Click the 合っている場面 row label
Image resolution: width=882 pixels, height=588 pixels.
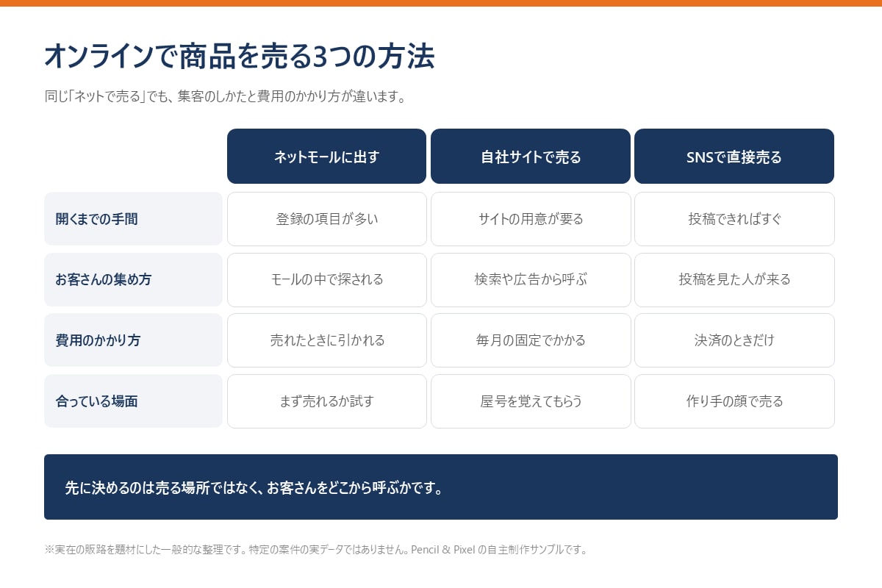[x=133, y=401]
